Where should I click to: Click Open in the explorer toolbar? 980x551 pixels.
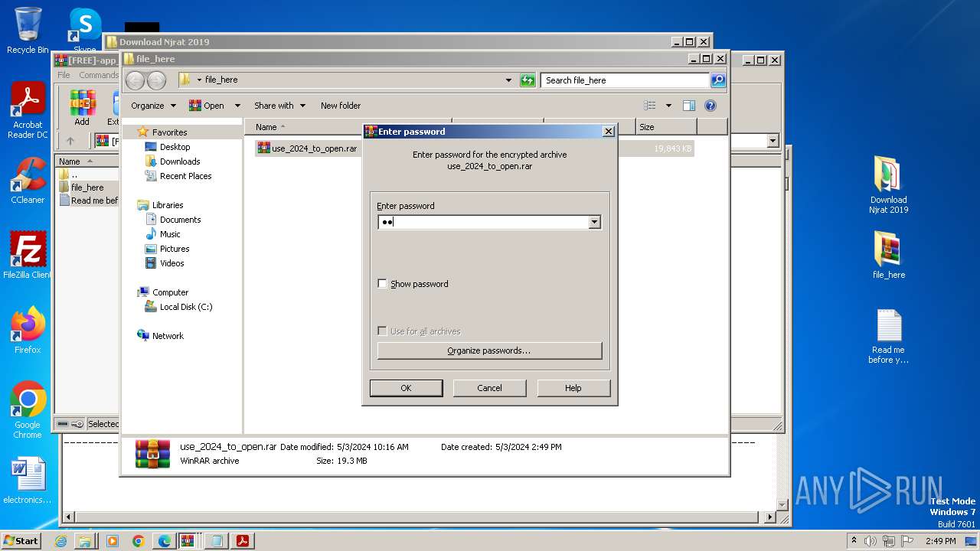pos(207,106)
